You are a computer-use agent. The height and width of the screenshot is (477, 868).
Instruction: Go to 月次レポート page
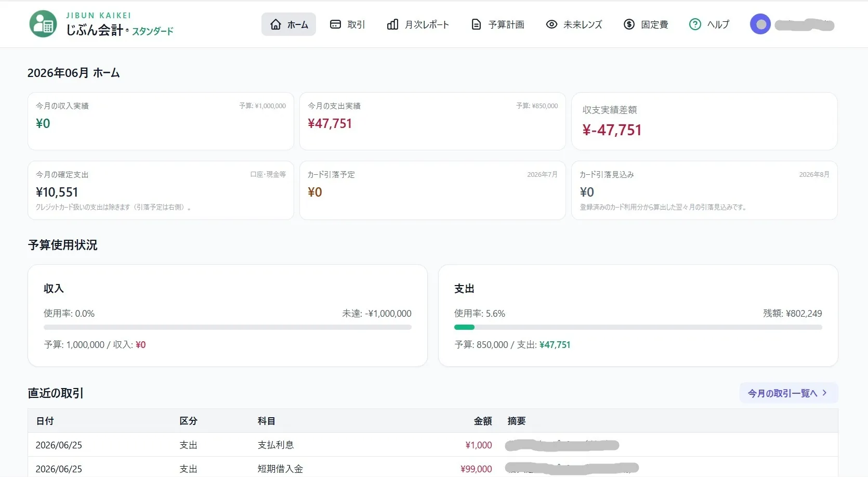[418, 24]
